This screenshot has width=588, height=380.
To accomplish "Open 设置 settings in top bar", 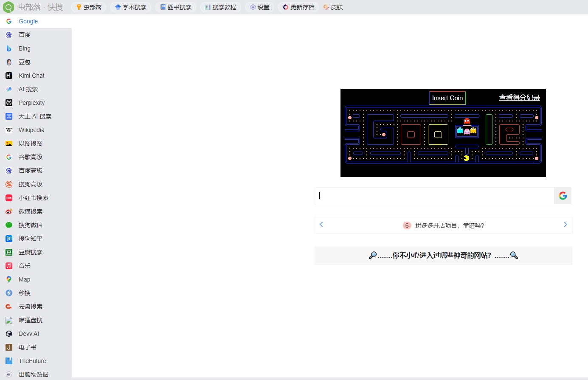I will click(260, 7).
